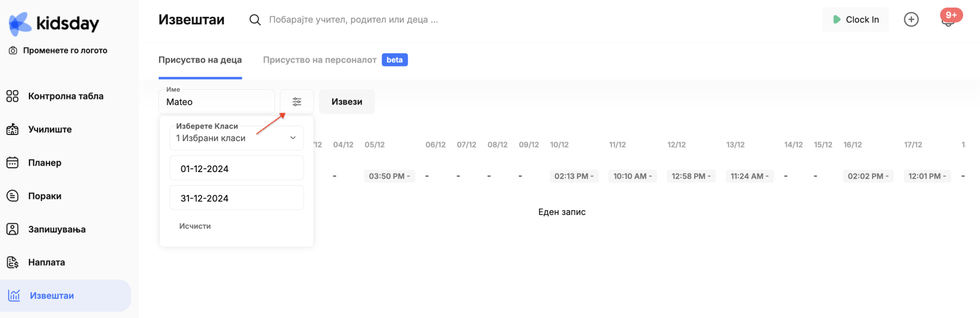Open Пораки messages section
The width and height of the screenshot is (980, 318).
tap(45, 196)
